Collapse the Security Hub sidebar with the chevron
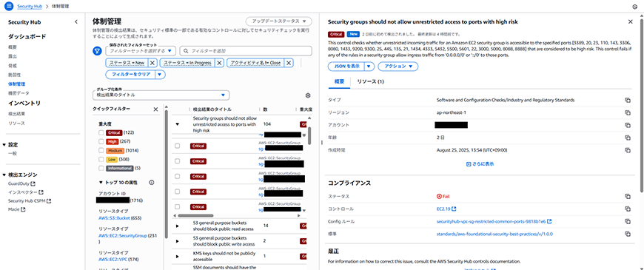 coord(76,22)
